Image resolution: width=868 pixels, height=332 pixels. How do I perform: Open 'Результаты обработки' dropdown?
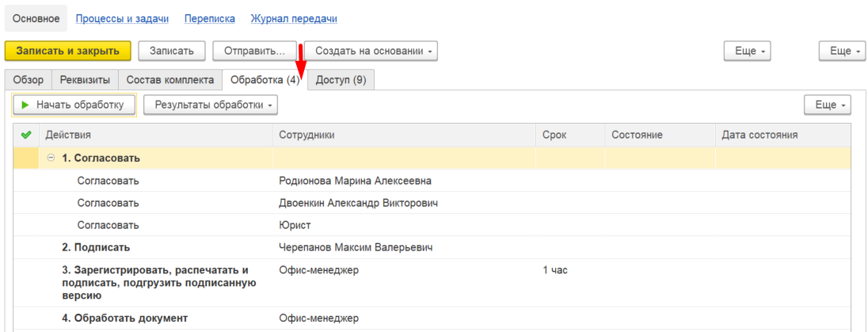[x=211, y=105]
